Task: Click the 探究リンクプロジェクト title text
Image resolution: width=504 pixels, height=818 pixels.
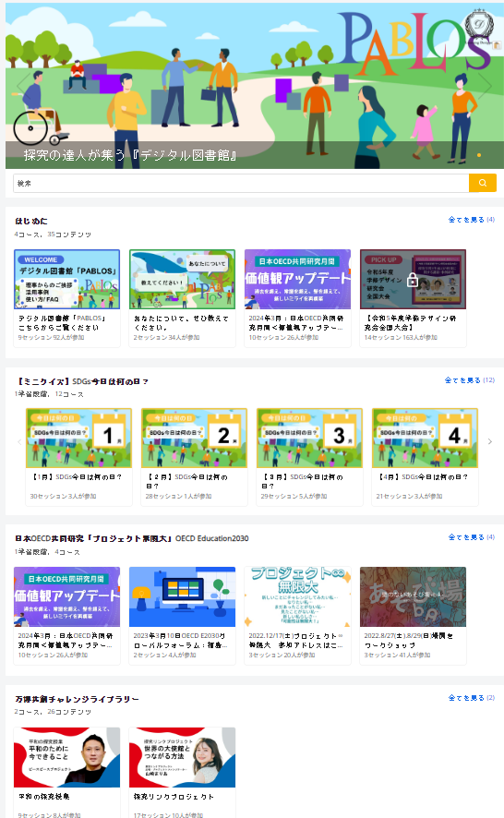Action: (x=174, y=797)
